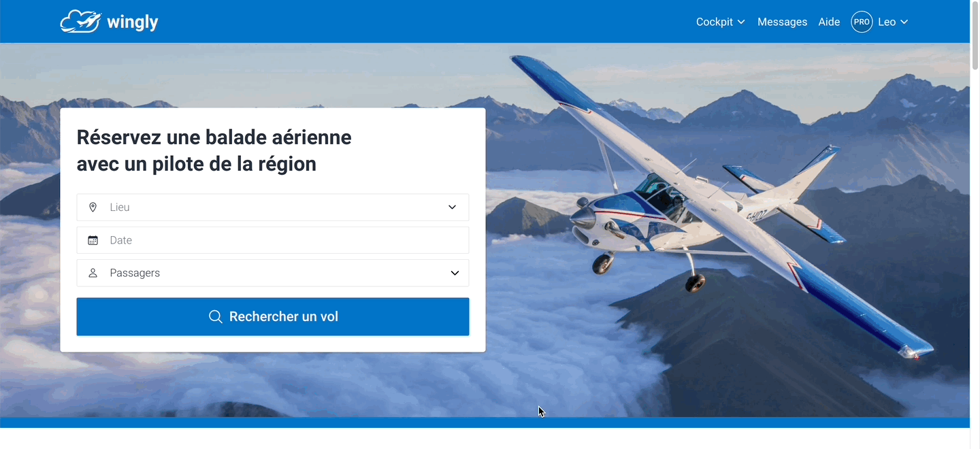Image resolution: width=980 pixels, height=449 pixels.
Task: Open the Cockpit menu chevron
Action: click(741, 22)
